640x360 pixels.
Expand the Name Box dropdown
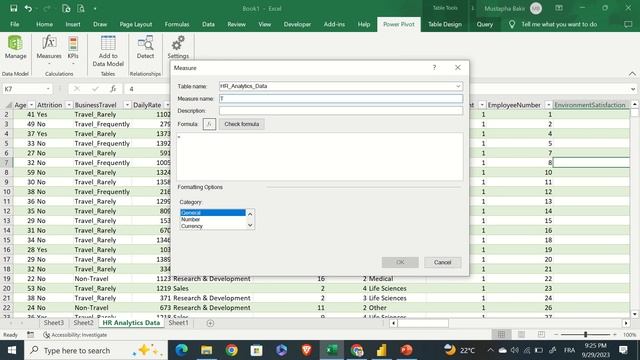pyautogui.click(x=48, y=89)
